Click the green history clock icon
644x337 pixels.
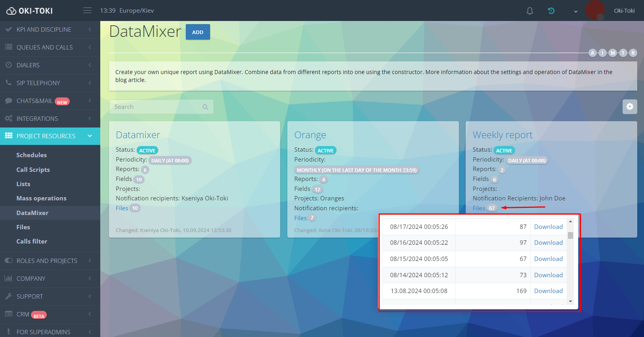coord(551,11)
